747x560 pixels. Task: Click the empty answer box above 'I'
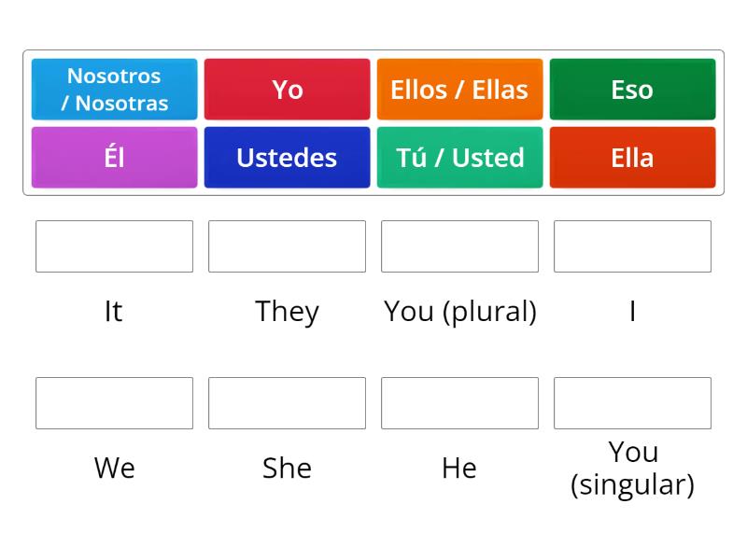click(632, 246)
